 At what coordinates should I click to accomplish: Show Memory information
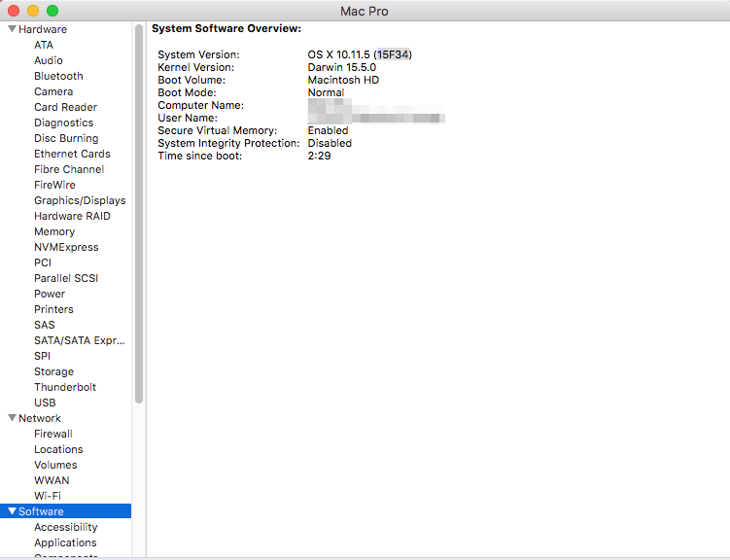pyautogui.click(x=54, y=231)
